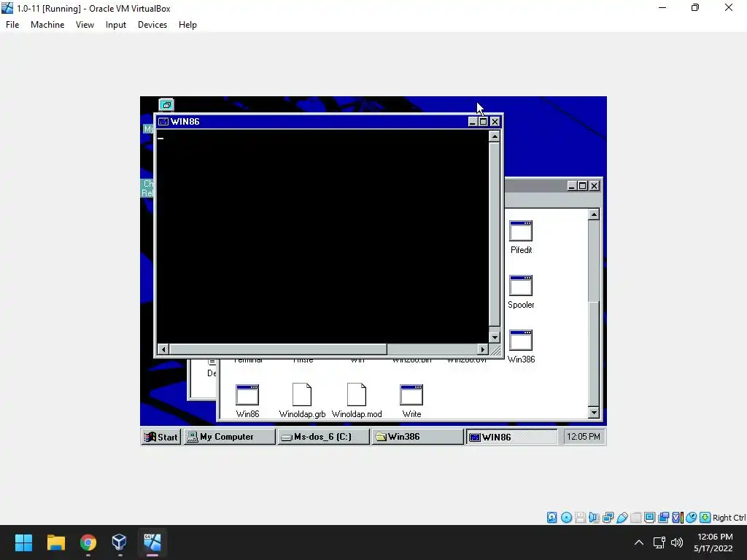Open the Help menu
This screenshot has width=747, height=560.
pos(187,25)
